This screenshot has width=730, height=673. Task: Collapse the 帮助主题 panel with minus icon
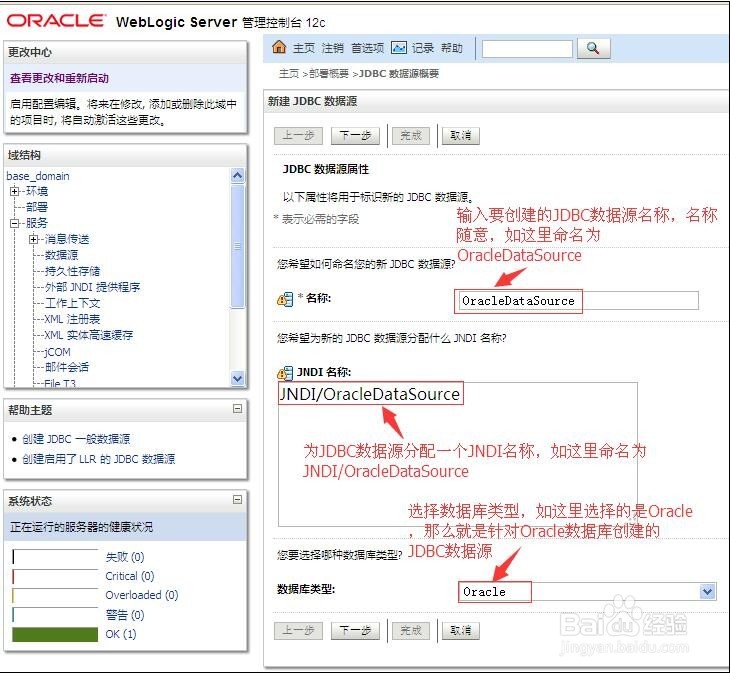(237, 409)
